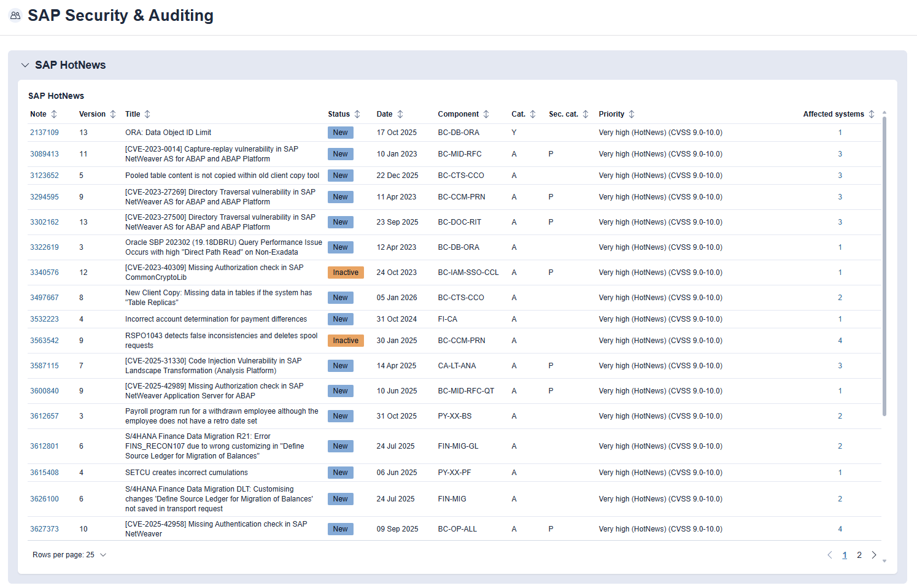The width and height of the screenshot is (917, 588).
Task: Sort the Date column
Action: tap(400, 114)
